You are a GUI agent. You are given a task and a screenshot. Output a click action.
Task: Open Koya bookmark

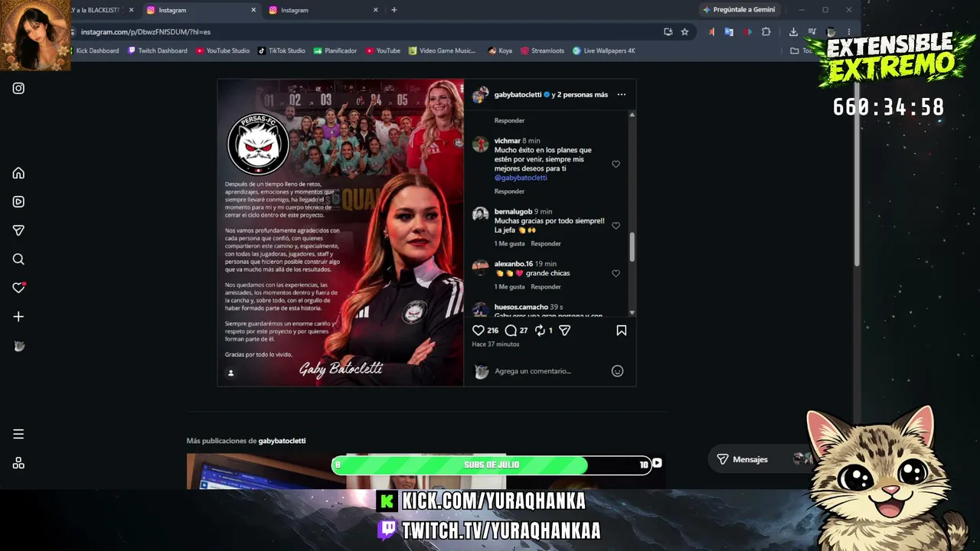[x=500, y=51]
